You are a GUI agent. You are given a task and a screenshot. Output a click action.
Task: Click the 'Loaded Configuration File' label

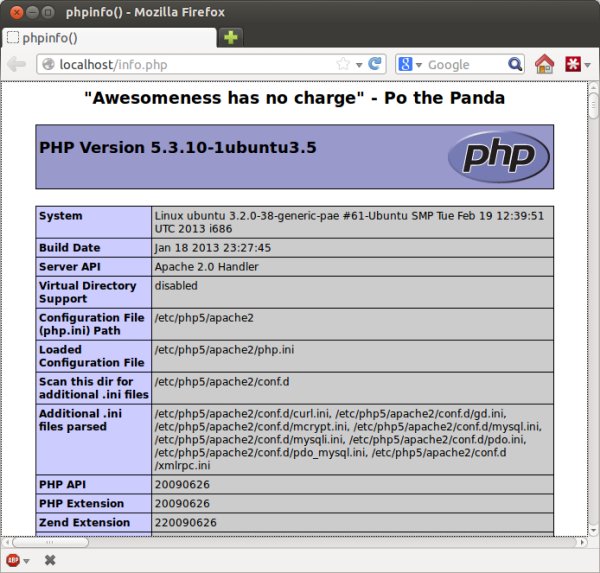click(x=92, y=356)
